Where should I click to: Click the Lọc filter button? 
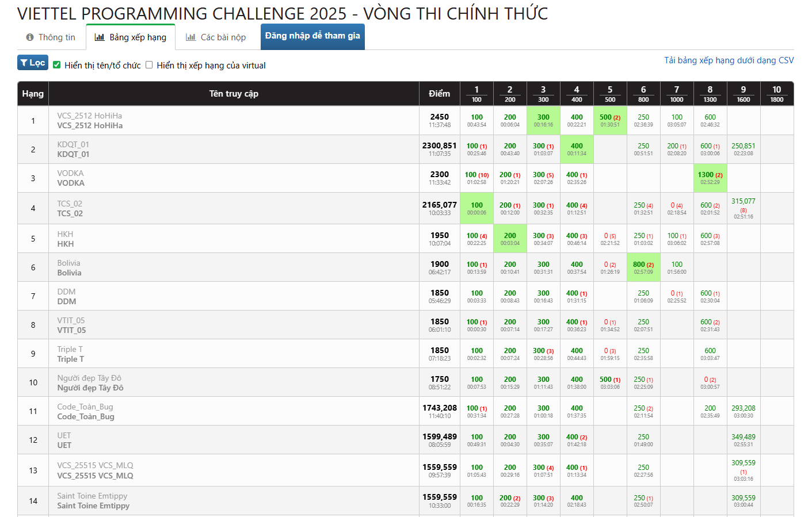(33, 63)
